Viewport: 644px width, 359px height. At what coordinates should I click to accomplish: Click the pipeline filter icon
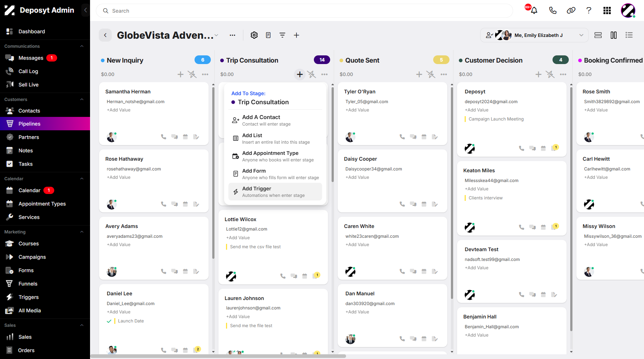282,35
